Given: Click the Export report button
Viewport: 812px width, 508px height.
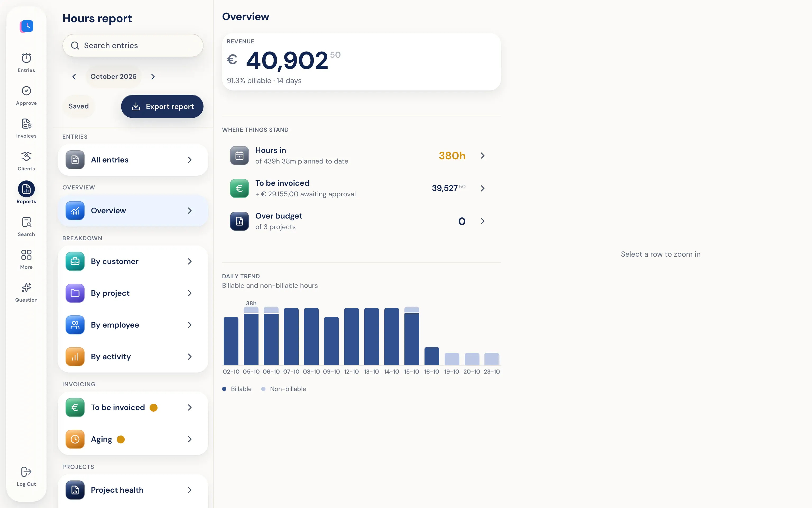Looking at the screenshot, I should [x=162, y=107].
